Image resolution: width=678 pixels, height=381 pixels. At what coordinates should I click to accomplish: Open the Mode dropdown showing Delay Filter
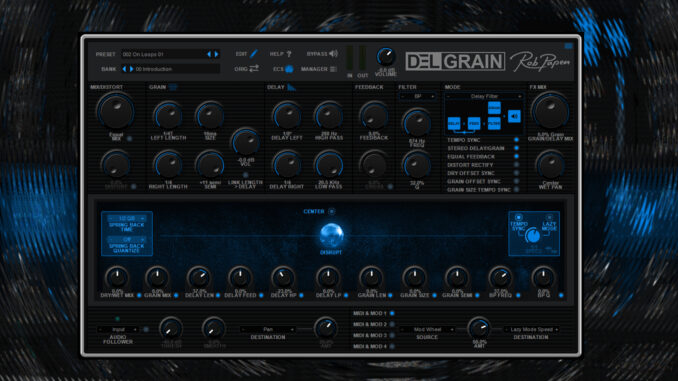(484, 96)
